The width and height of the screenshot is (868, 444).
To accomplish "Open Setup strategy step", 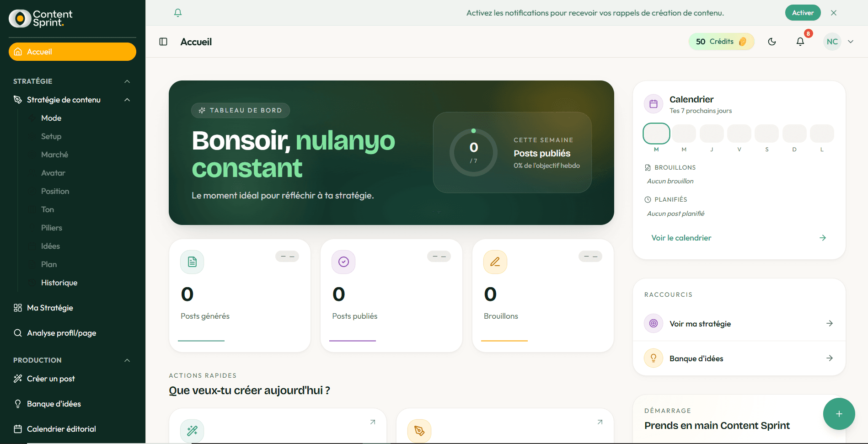I will pyautogui.click(x=51, y=136).
